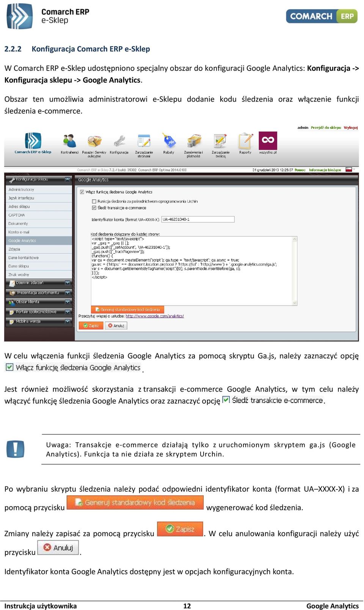This screenshot has height=610, width=364.
Task: Click the Generuj standardowy kod śledzenia button image in the instruction text
Action: coord(135,502)
